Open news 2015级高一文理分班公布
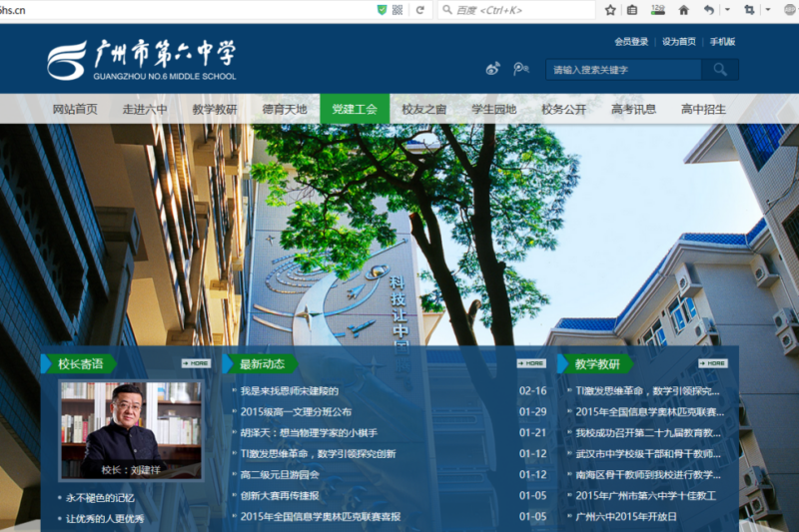The image size is (799, 532). 296,412
